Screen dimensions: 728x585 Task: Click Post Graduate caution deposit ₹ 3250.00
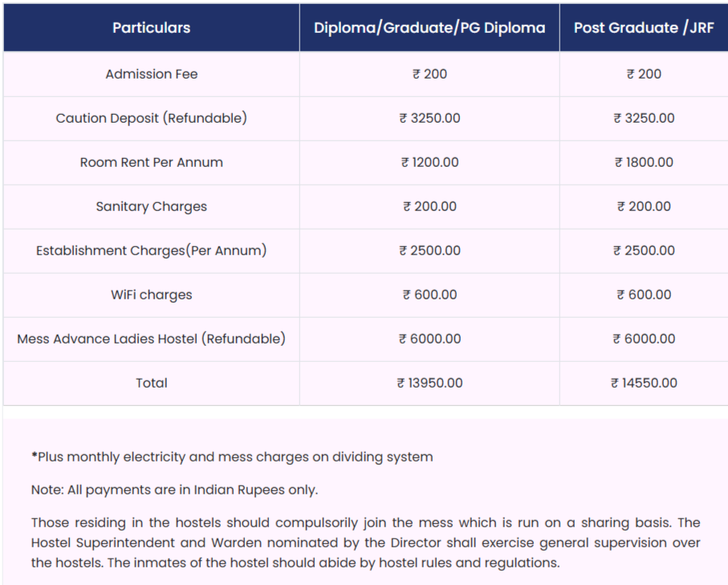tap(644, 118)
